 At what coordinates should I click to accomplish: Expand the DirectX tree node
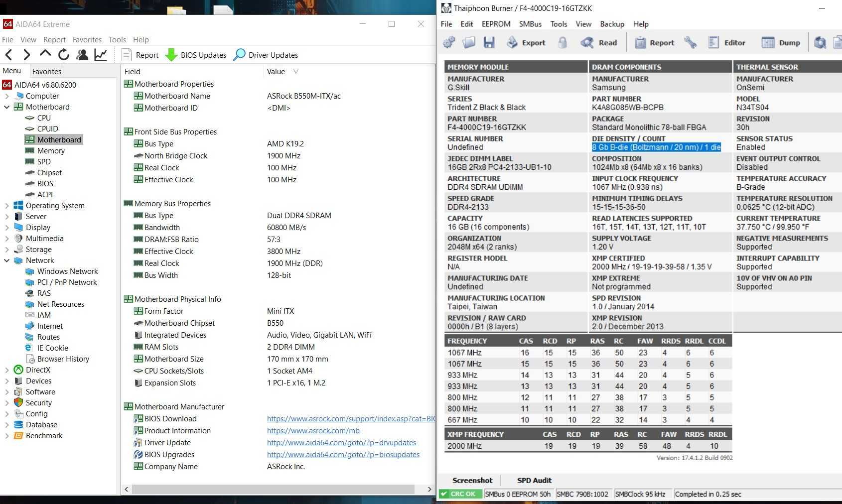(x=7, y=370)
